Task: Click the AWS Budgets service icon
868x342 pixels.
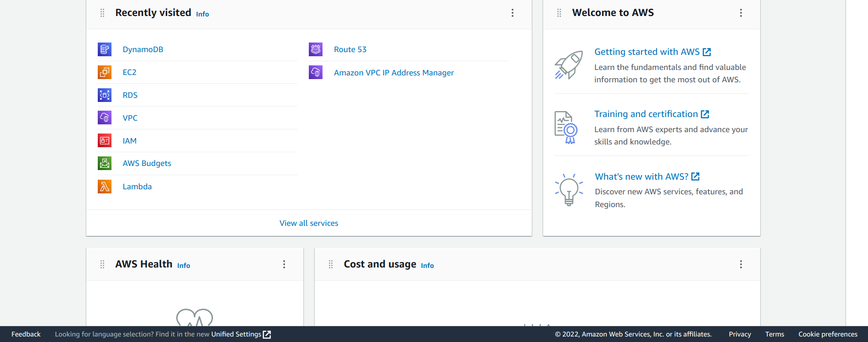Action: point(105,163)
